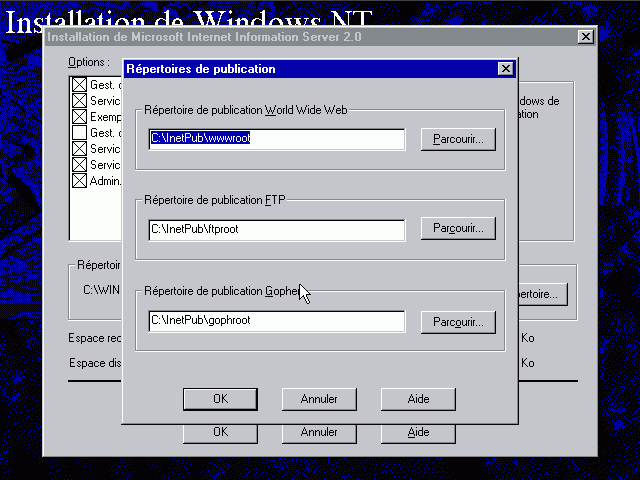Confirm with OK in Répertoires de publication

pyautogui.click(x=220, y=399)
